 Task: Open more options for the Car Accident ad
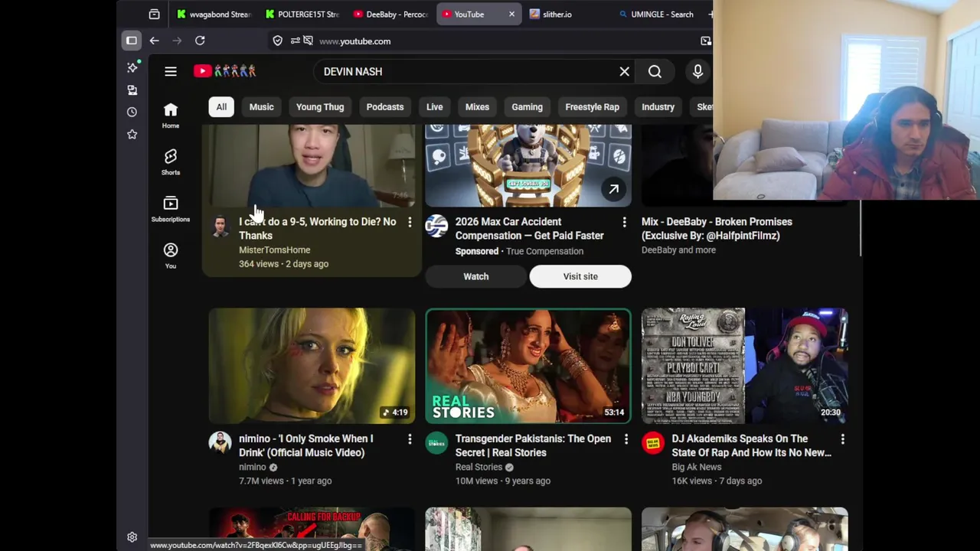[624, 222]
